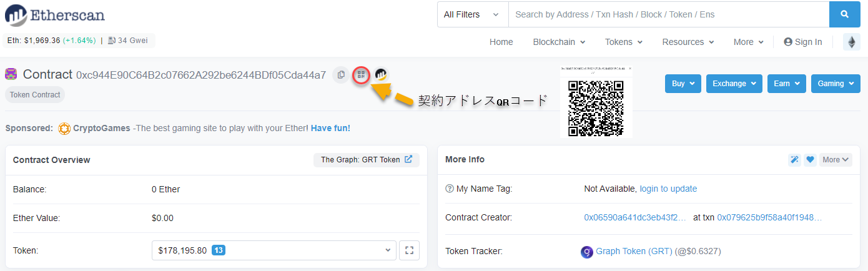Open creation txn 0x079625b9f58a40f1948
Screen dimensions: 868x271
click(769, 217)
